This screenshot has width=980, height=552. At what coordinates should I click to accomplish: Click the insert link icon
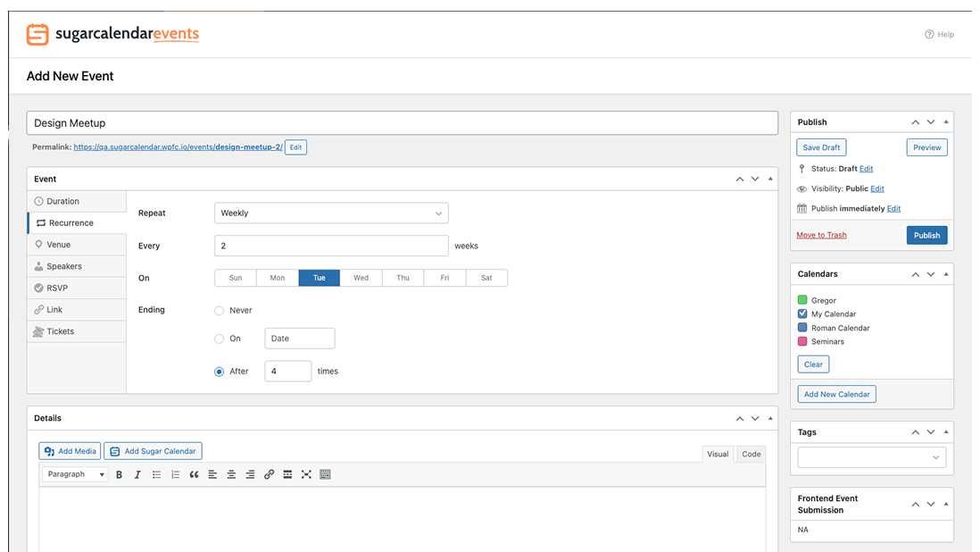(x=269, y=474)
